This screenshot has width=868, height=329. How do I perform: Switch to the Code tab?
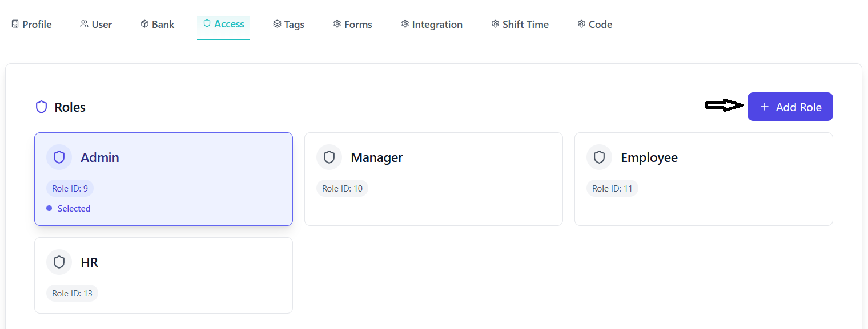coord(594,25)
